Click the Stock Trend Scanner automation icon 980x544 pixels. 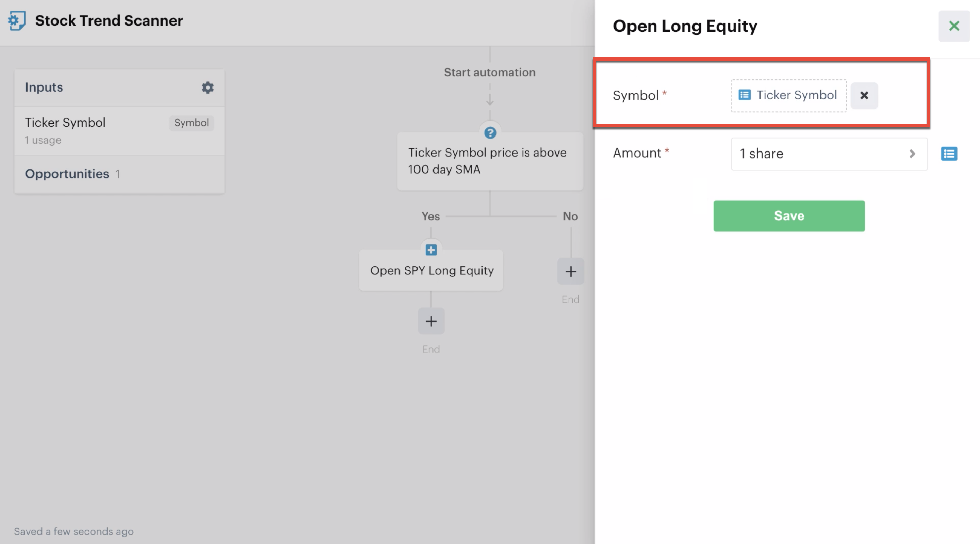(x=17, y=20)
